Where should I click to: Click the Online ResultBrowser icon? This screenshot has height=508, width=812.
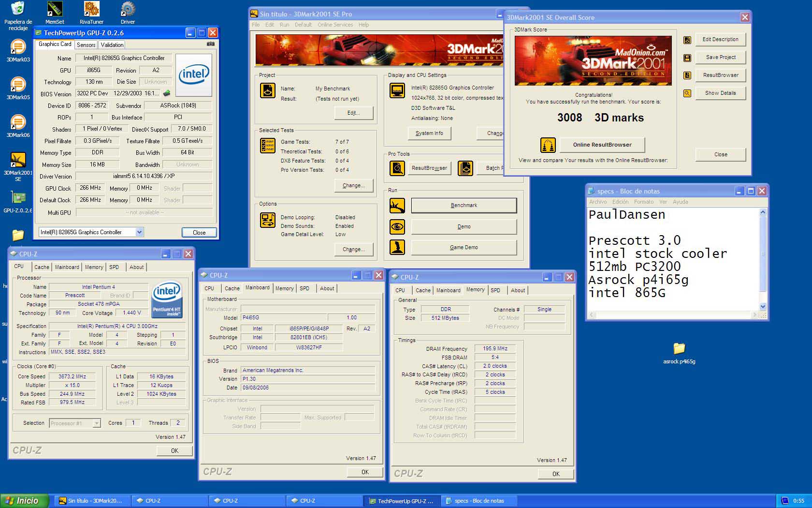[547, 145]
